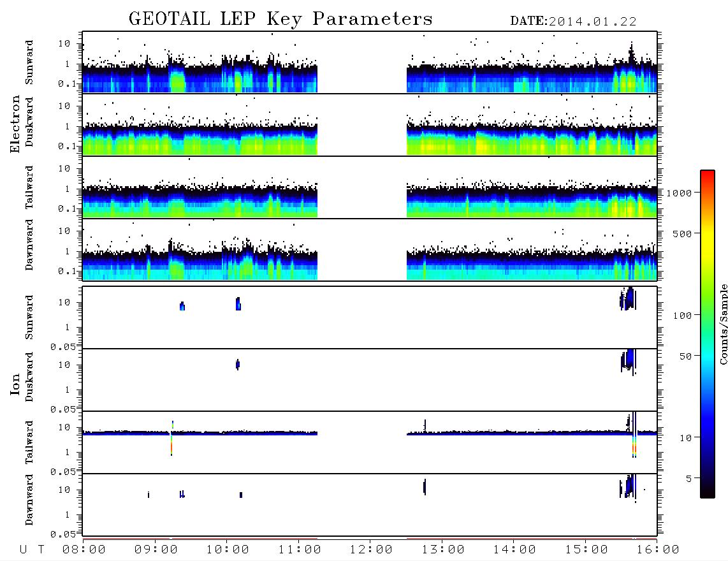Click the 09:00 time tick label
This screenshot has height=561, width=728.
pos(156,550)
